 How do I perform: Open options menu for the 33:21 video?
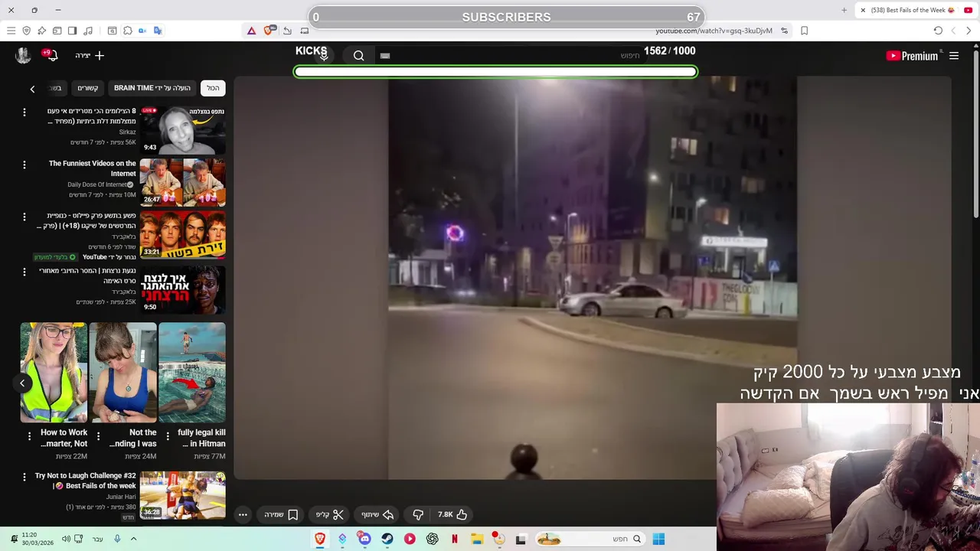click(24, 217)
